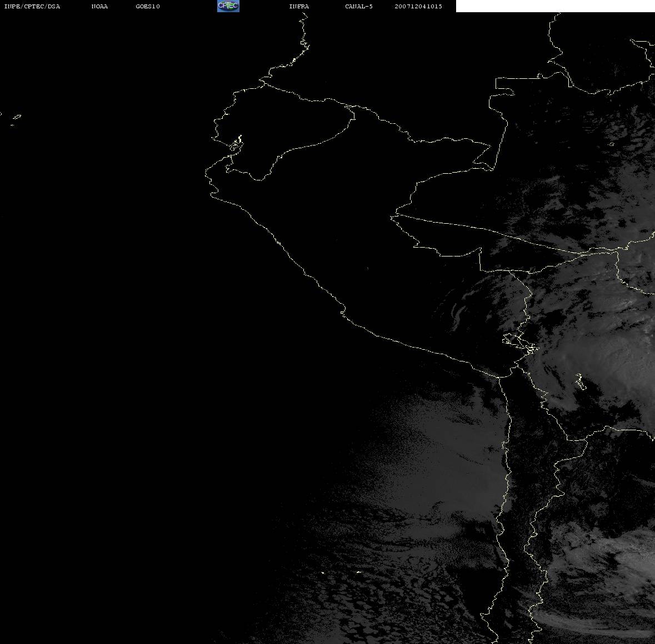Click the island outline in Gulf of Guayaquil
This screenshot has height=644, width=655.
[236, 143]
